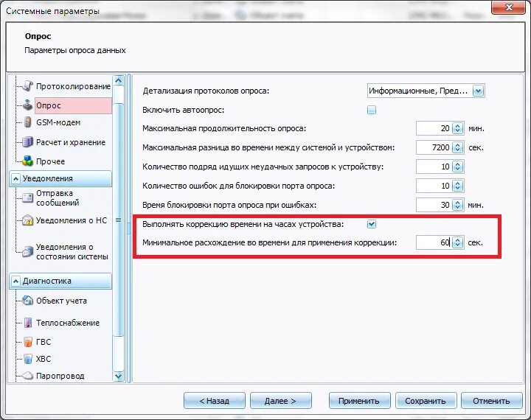Viewport: 531px width, 420px height.
Task: Open the GSM-модем settings page
Action: 58,122
